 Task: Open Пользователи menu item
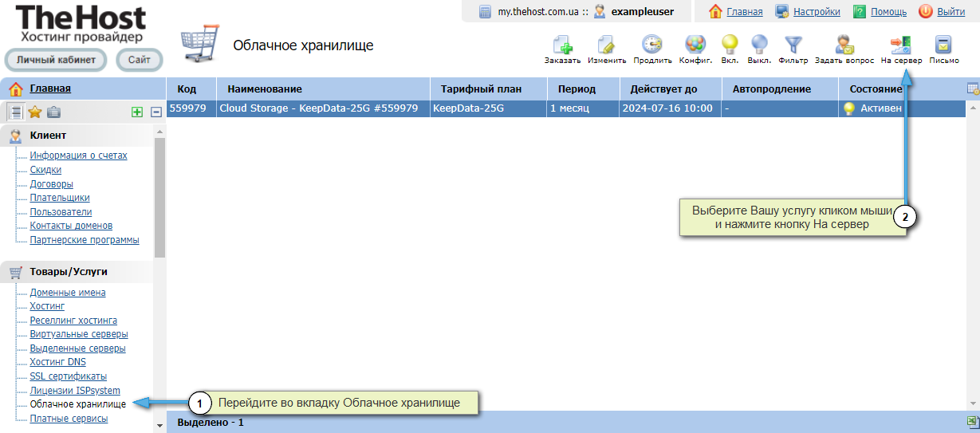[x=61, y=212]
